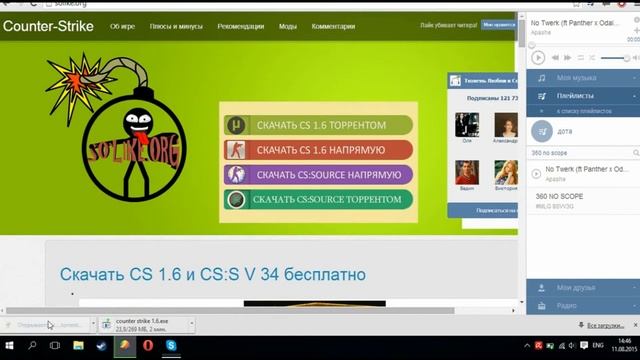Open subscriber Вадим's avatar in VK widget

pyautogui.click(x=467, y=172)
